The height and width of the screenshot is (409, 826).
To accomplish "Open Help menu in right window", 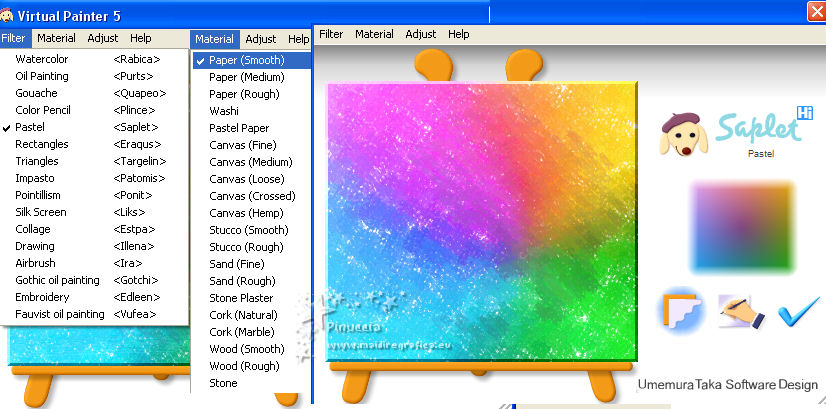I will point(458,34).
